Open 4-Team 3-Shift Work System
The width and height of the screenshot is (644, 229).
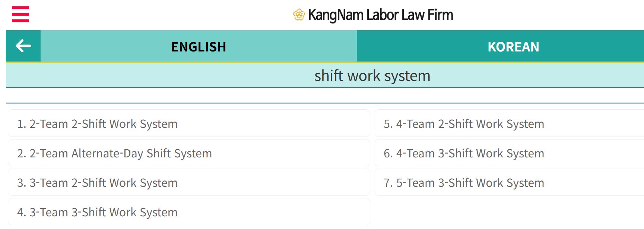464,153
